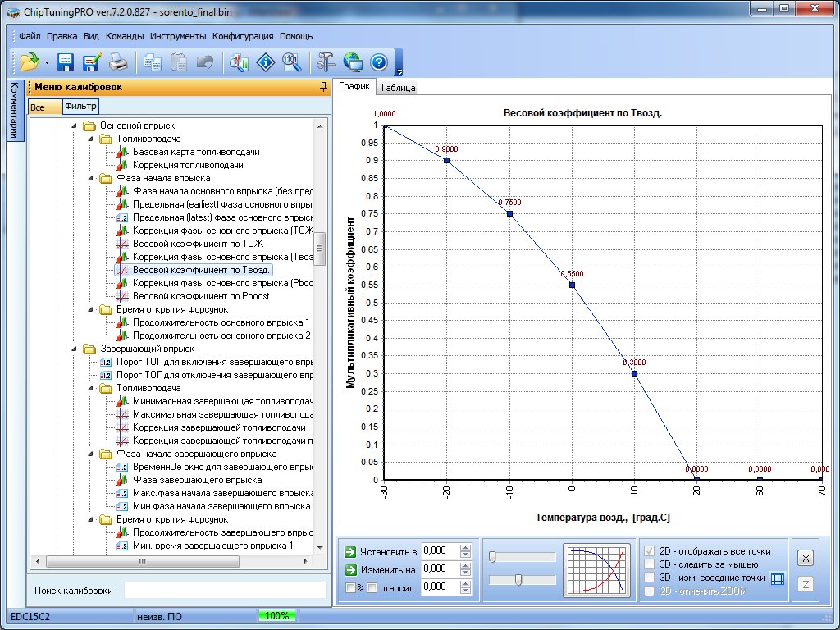The image size is (840, 630).
Task: Click the blue question mark help icon
Action: tap(378, 62)
